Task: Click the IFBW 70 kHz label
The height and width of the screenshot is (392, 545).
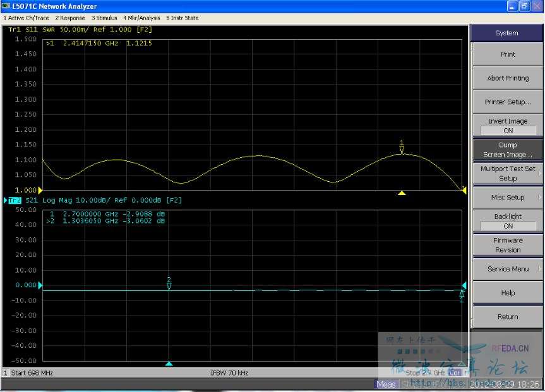Action: click(x=229, y=373)
